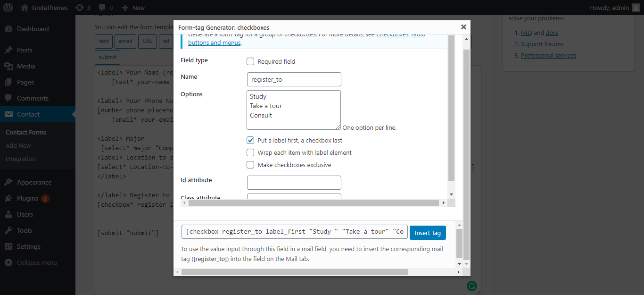Click the Pages sidebar icon

tap(8, 82)
